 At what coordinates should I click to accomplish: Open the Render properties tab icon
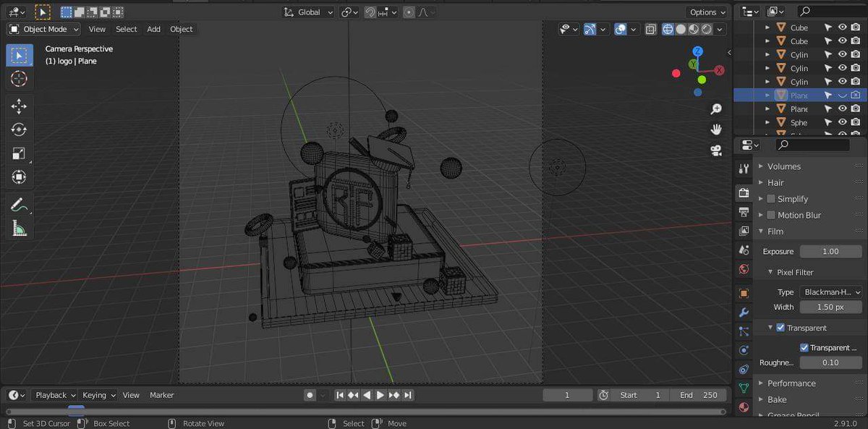coord(744,192)
